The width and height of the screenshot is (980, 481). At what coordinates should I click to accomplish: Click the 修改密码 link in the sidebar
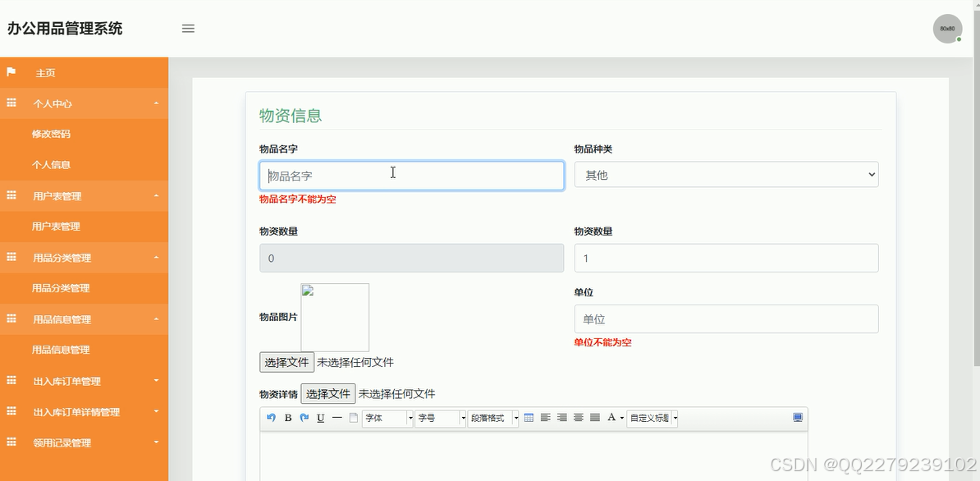[50, 134]
